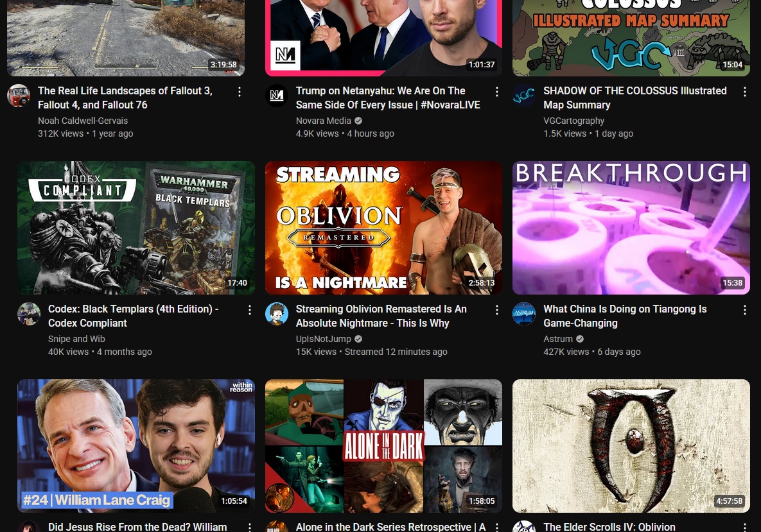The image size is (761, 532).
Task: Visit the Noah Caldwell-Gervais channel name link
Action: [x=83, y=121]
